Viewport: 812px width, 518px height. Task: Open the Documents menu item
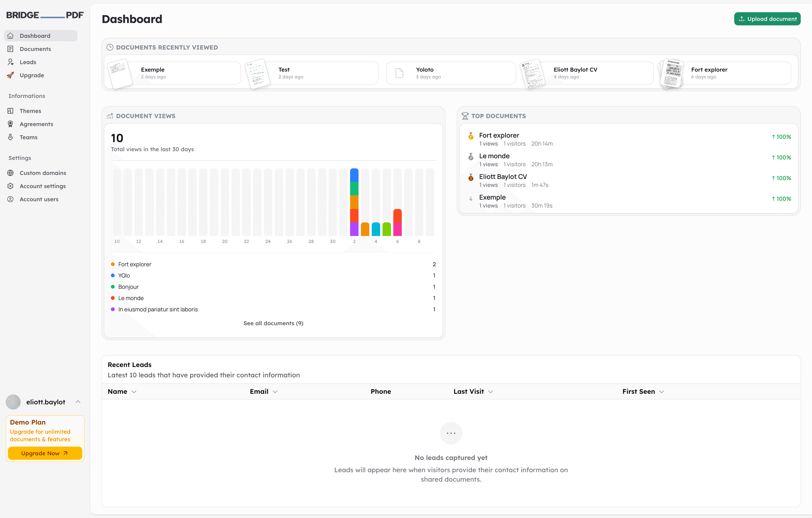[35, 49]
